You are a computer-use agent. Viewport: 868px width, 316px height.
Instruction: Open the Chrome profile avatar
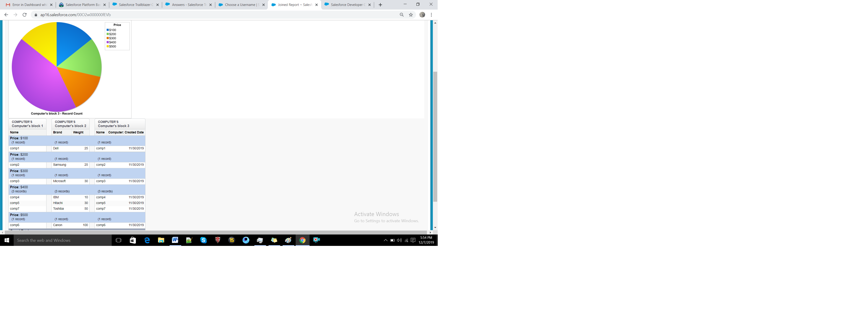[x=422, y=15]
